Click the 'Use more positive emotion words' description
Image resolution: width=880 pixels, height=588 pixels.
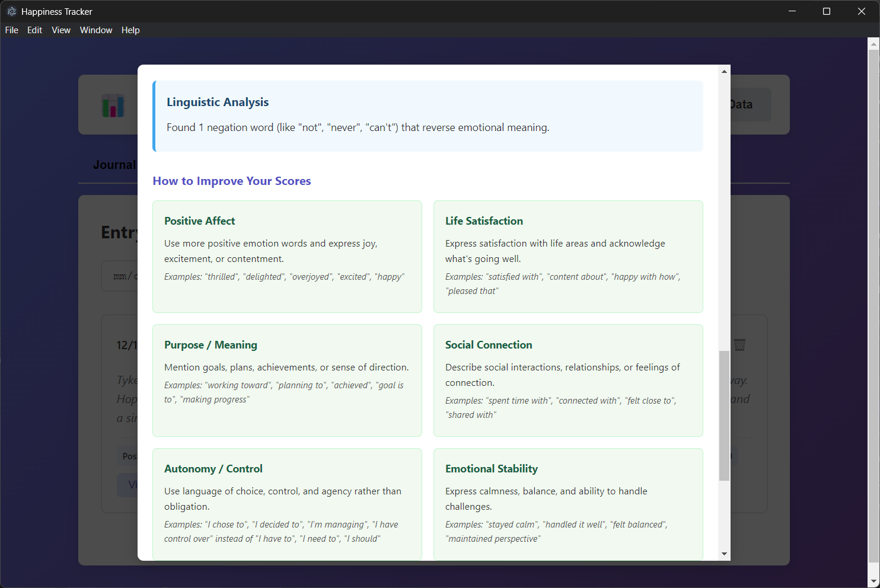pyautogui.click(x=271, y=251)
